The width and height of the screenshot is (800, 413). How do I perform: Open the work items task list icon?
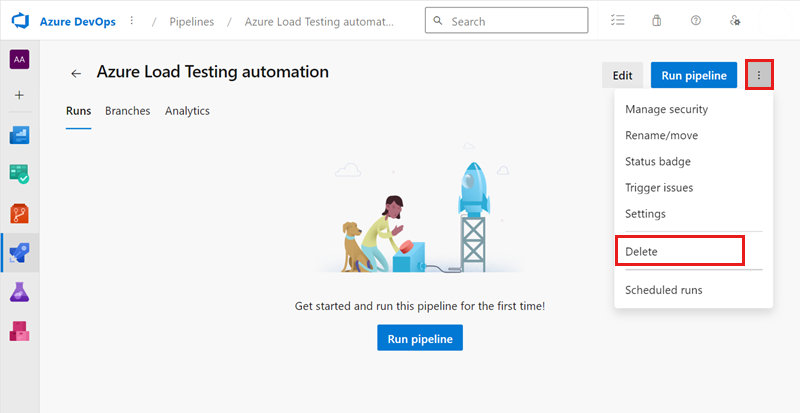[x=618, y=20]
